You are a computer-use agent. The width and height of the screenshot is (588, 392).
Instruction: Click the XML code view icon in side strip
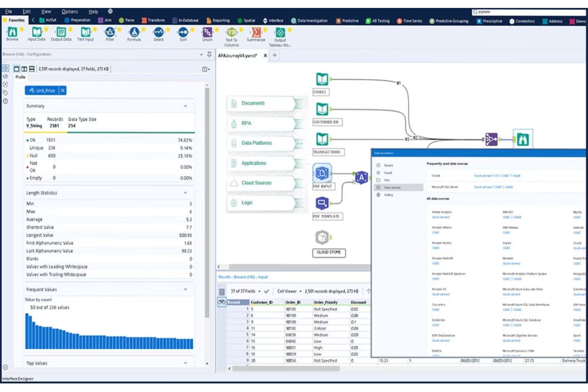tap(6, 76)
